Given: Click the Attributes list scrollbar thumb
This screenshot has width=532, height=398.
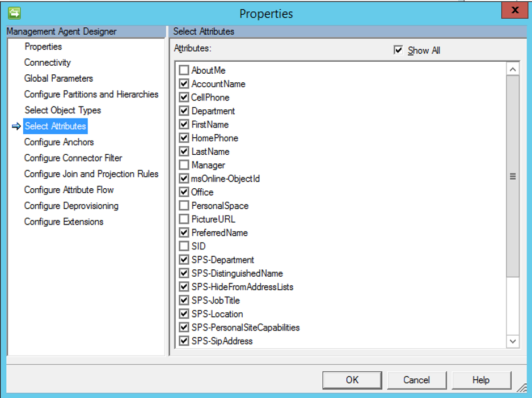Looking at the screenshot, I should point(513,176).
